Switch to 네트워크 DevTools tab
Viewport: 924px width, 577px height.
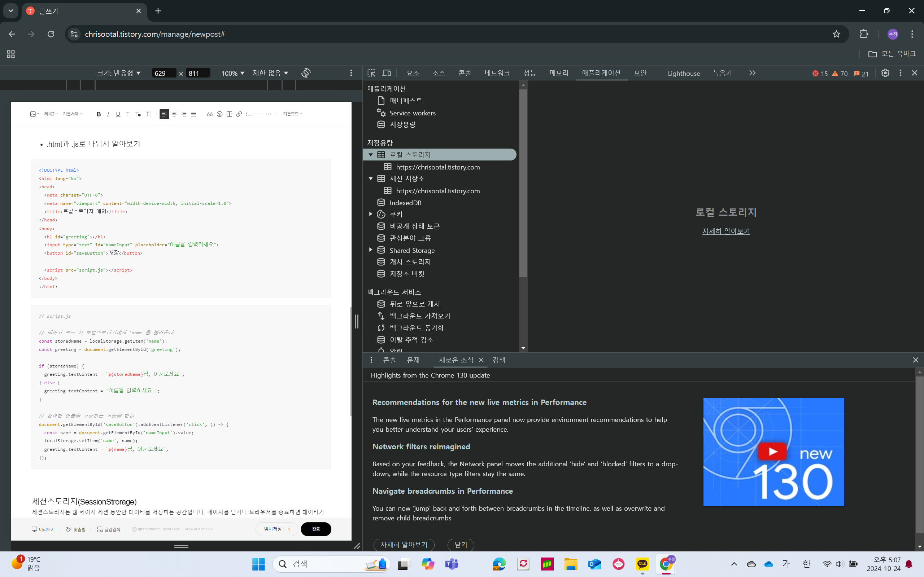(x=497, y=73)
